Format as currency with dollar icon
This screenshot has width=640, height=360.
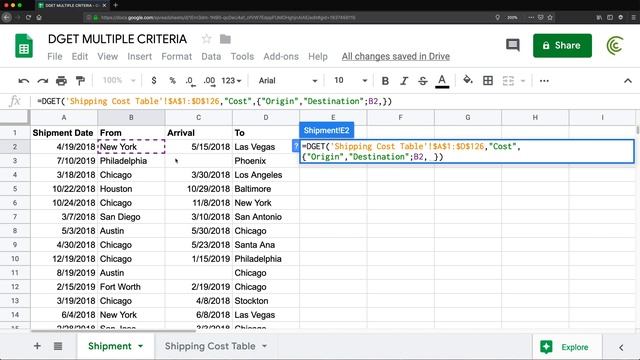point(153,81)
